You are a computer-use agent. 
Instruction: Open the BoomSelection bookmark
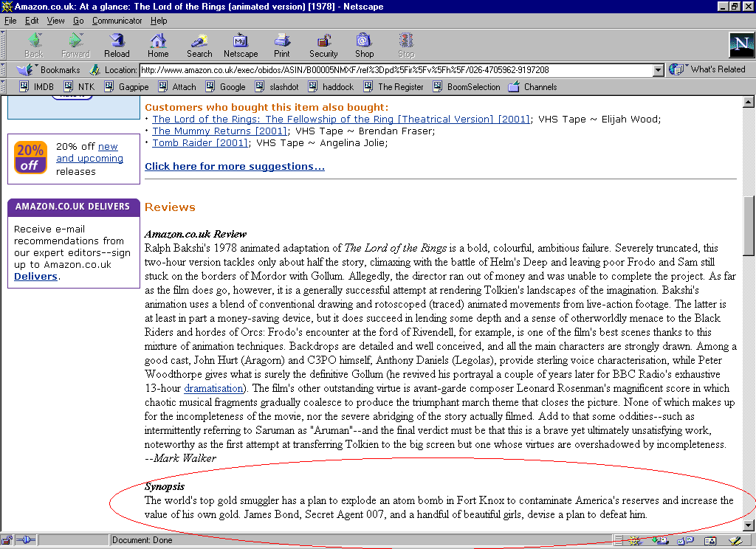coord(467,87)
